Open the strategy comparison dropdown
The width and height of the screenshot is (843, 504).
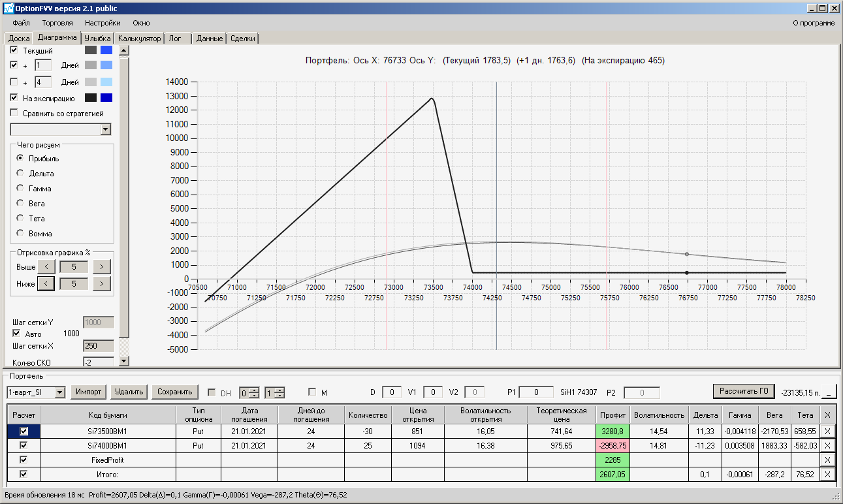pyautogui.click(x=106, y=130)
